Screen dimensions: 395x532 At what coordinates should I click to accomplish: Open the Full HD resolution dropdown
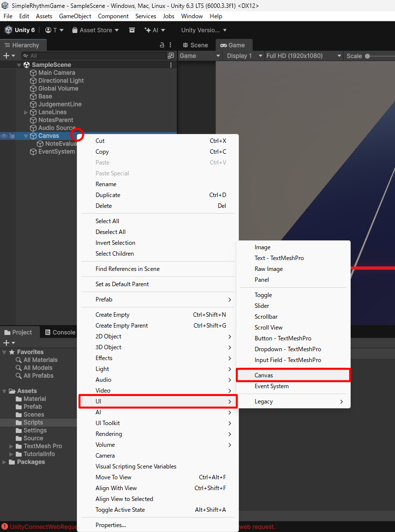tap(303, 56)
